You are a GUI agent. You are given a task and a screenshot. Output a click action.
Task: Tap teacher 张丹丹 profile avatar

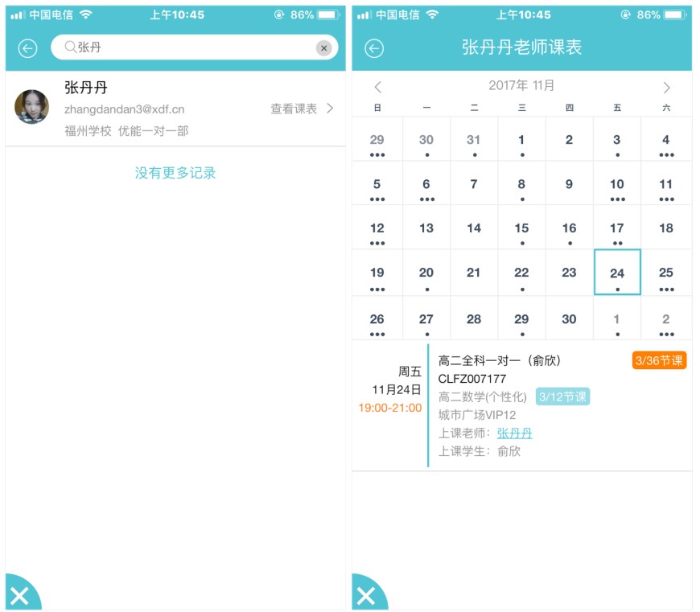click(31, 107)
